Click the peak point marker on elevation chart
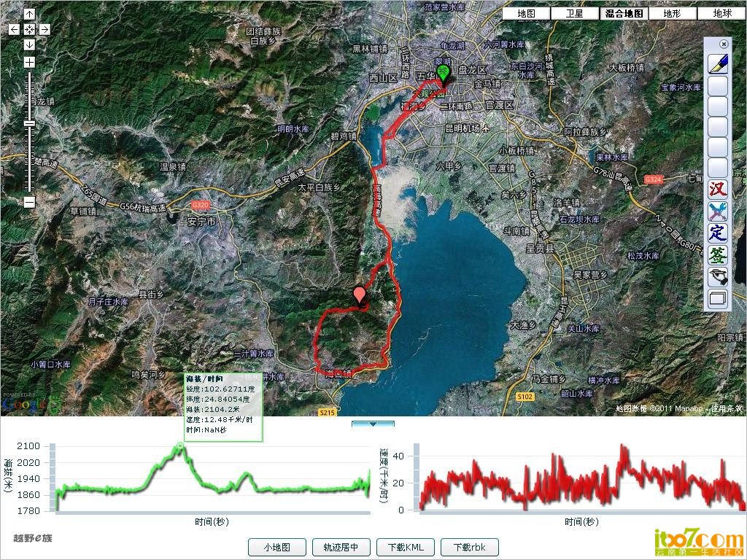The image size is (747, 560). pyautogui.click(x=179, y=446)
